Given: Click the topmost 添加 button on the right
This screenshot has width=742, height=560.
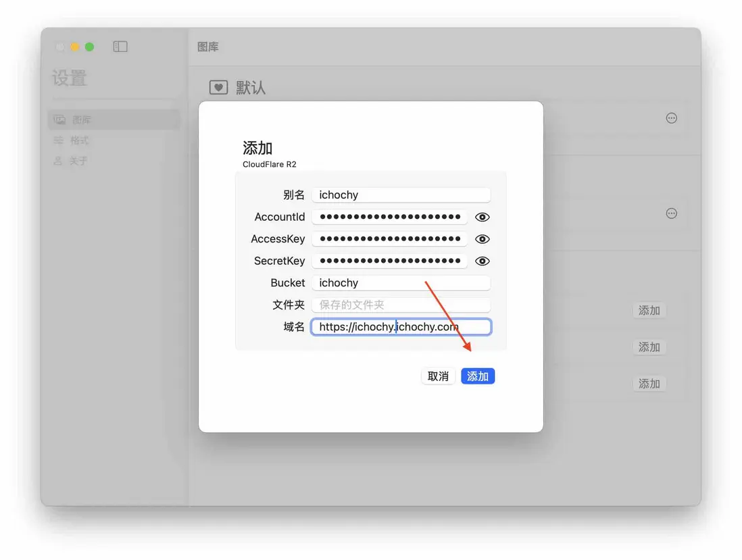Looking at the screenshot, I should pyautogui.click(x=649, y=310).
